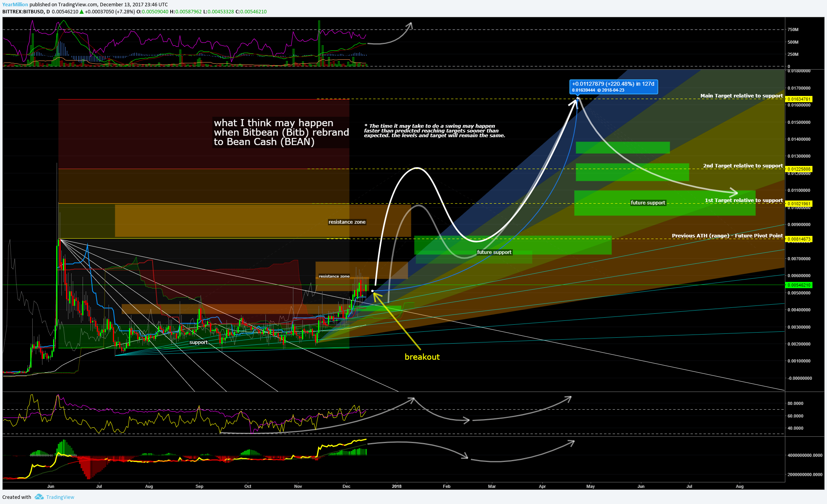Click the 80.0000 RSI scale label
This screenshot has width=827, height=504.
point(795,403)
